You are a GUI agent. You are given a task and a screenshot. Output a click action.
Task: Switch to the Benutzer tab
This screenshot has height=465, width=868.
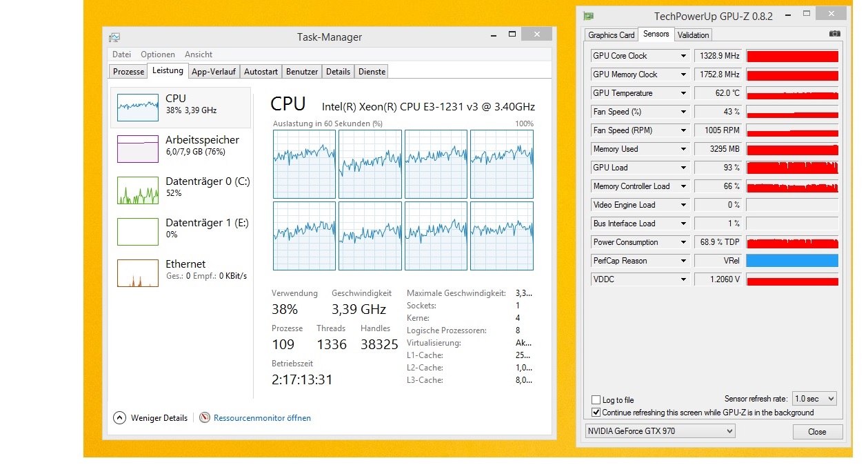(x=302, y=72)
